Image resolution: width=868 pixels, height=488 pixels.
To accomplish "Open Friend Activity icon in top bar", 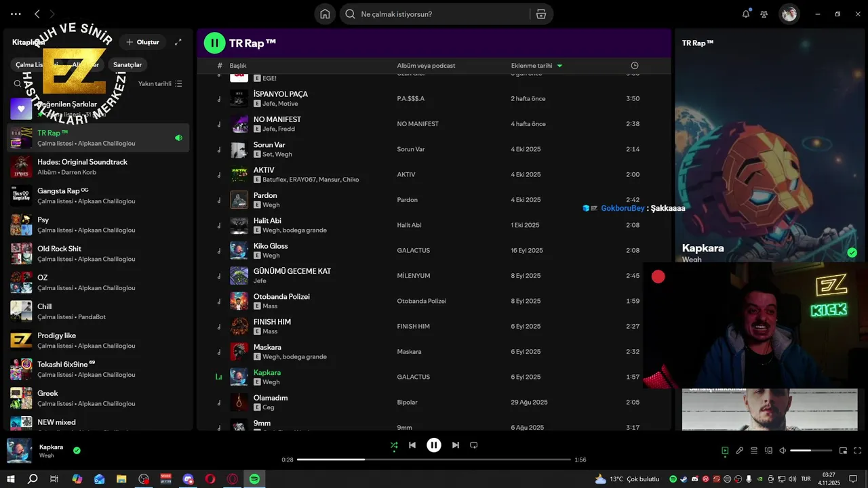I will (x=764, y=14).
